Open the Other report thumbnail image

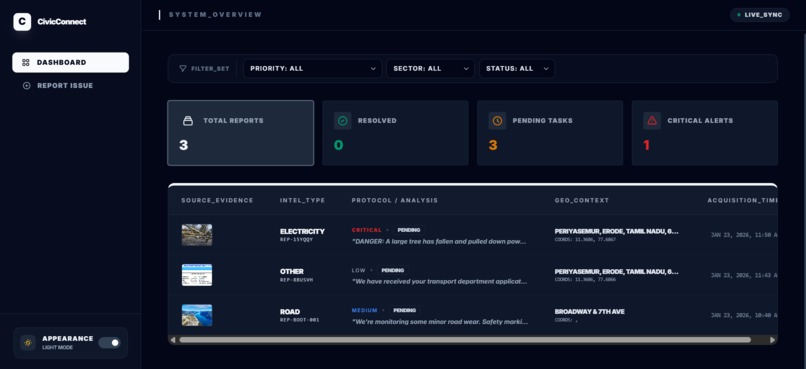click(197, 275)
